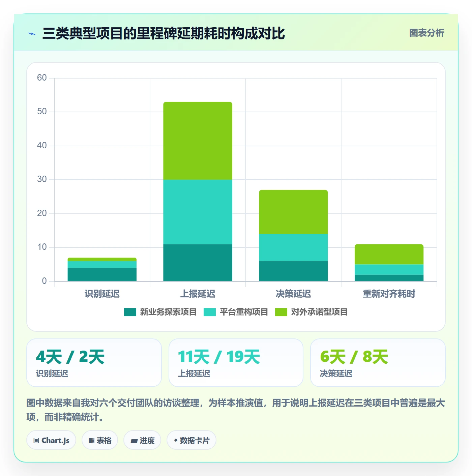Click the chart title 三类典型项目的里程碑延期耗时构成对比
472x476 pixels.
(x=164, y=33)
